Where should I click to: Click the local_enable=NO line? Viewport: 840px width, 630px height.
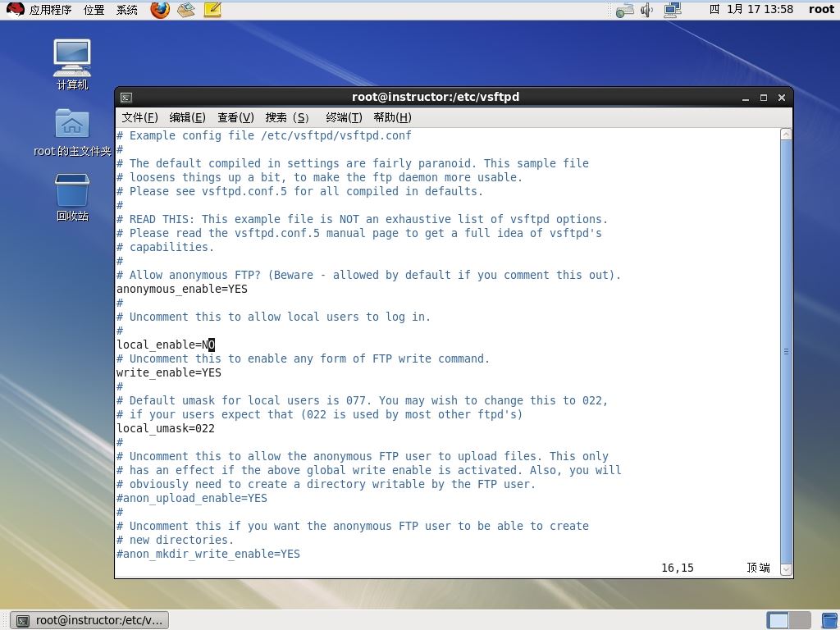[166, 345]
